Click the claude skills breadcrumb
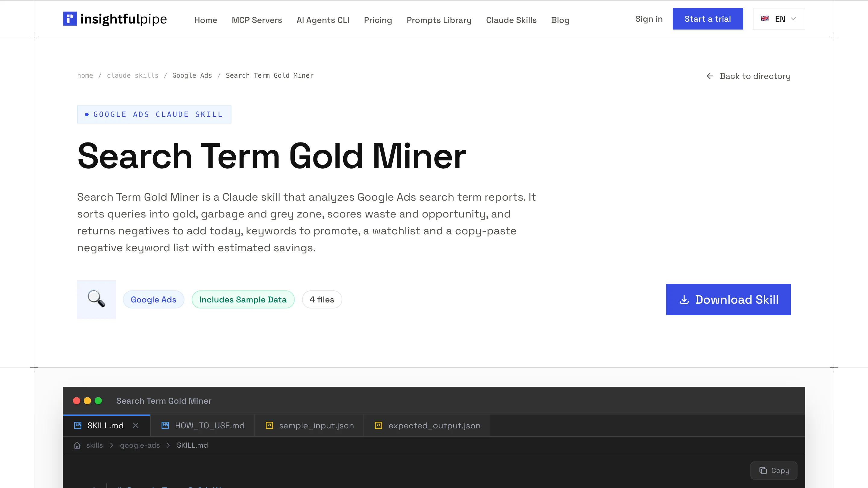 tap(132, 75)
